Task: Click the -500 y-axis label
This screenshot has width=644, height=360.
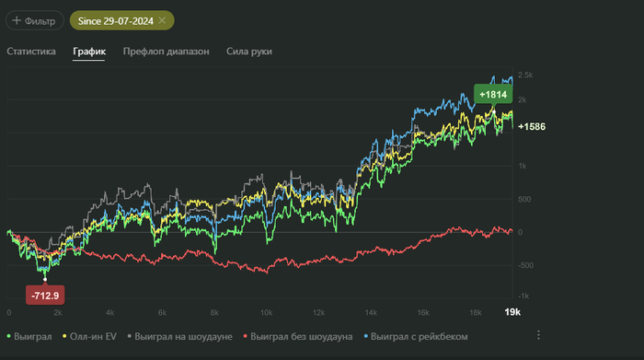Action: pyautogui.click(x=525, y=265)
